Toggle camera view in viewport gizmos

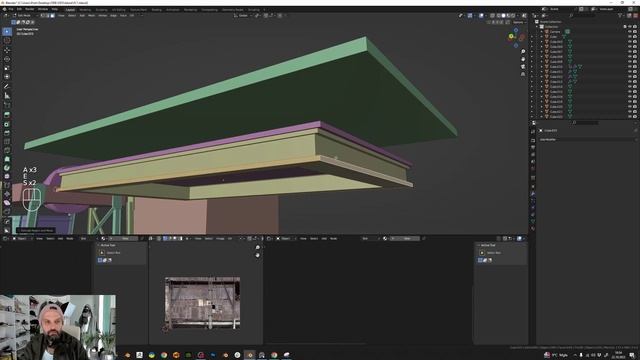point(523,67)
